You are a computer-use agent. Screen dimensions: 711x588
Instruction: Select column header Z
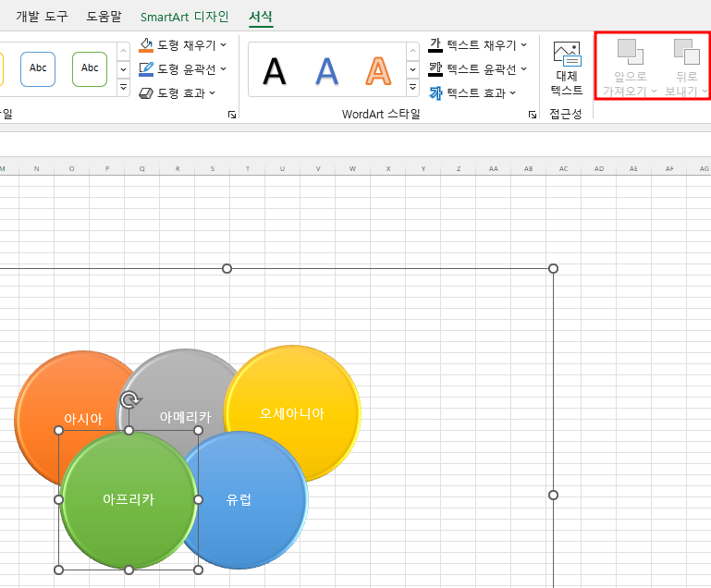click(x=459, y=168)
